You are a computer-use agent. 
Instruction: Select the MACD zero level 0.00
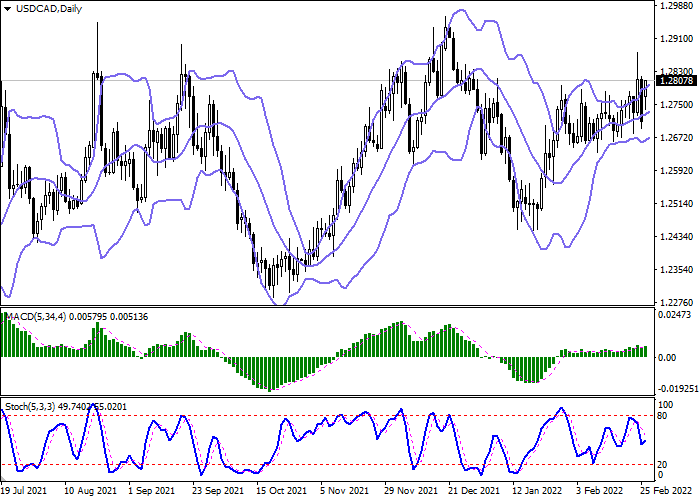pos(667,358)
